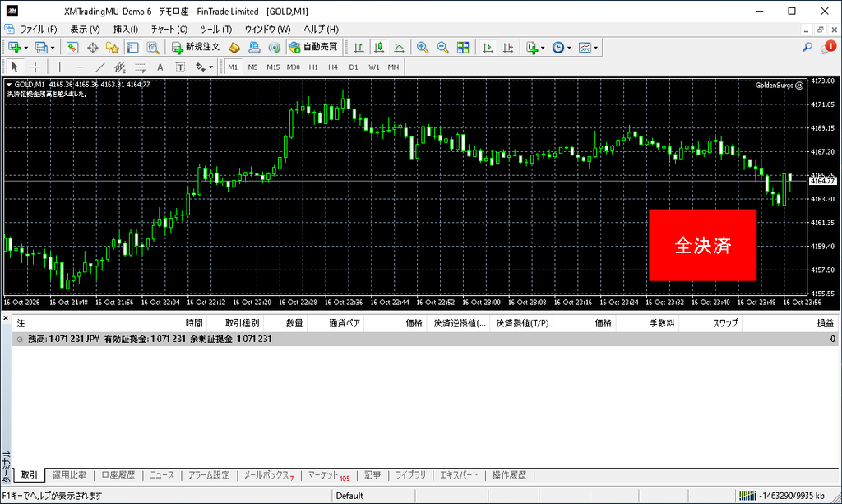The image size is (842, 504).
Task: Expand the periodicity clock dropdown
Action: pyautogui.click(x=569, y=48)
